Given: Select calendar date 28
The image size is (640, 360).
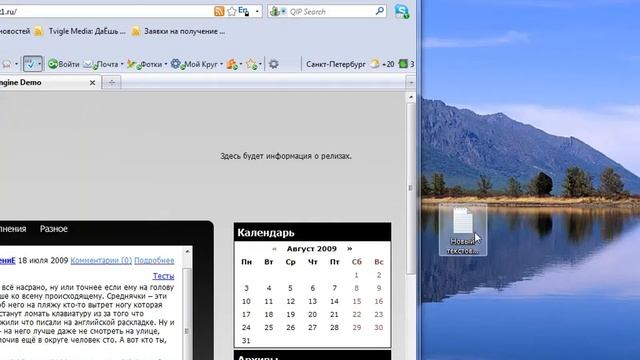Looking at the screenshot, I should (334, 327).
